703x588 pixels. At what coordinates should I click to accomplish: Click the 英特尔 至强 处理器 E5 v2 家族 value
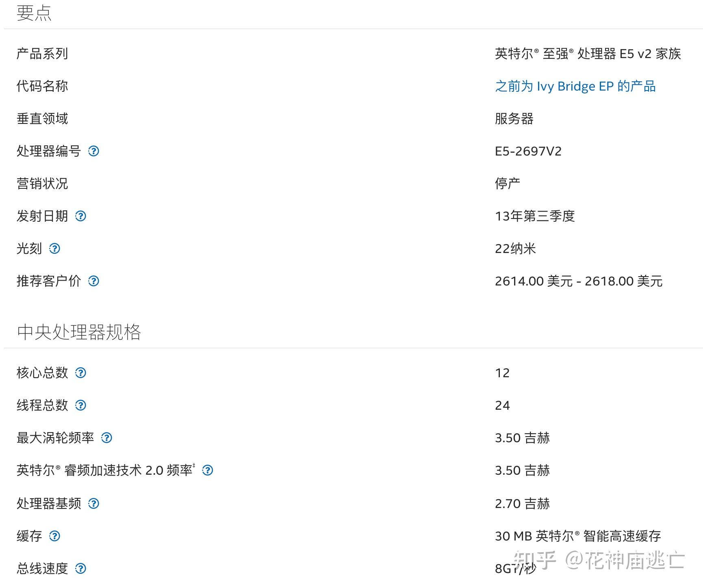tap(588, 54)
